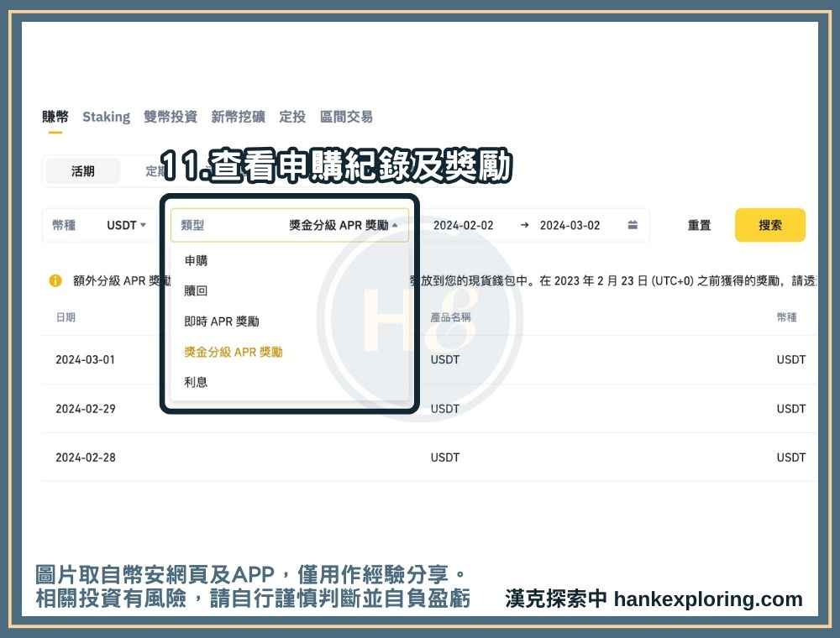Open the USDT 幣種 dropdown

(x=99, y=225)
